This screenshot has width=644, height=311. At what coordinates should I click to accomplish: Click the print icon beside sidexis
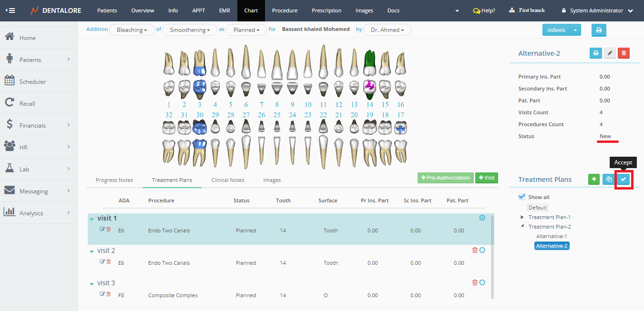click(599, 30)
